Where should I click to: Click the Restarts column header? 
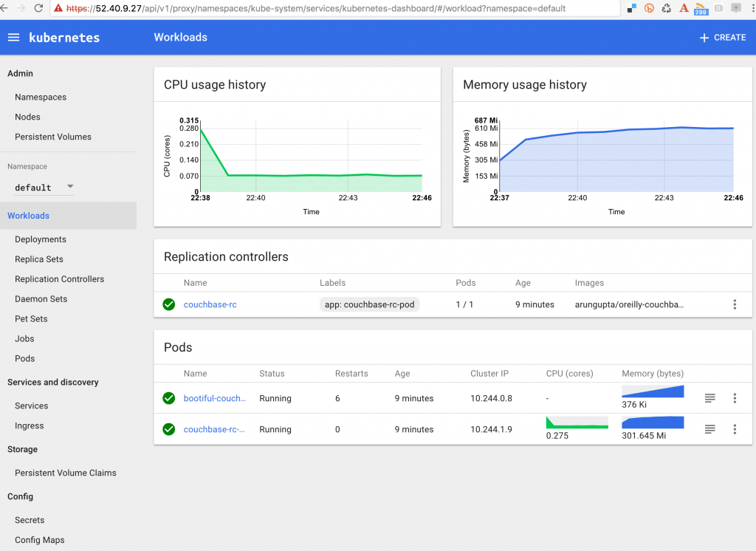pyautogui.click(x=351, y=374)
